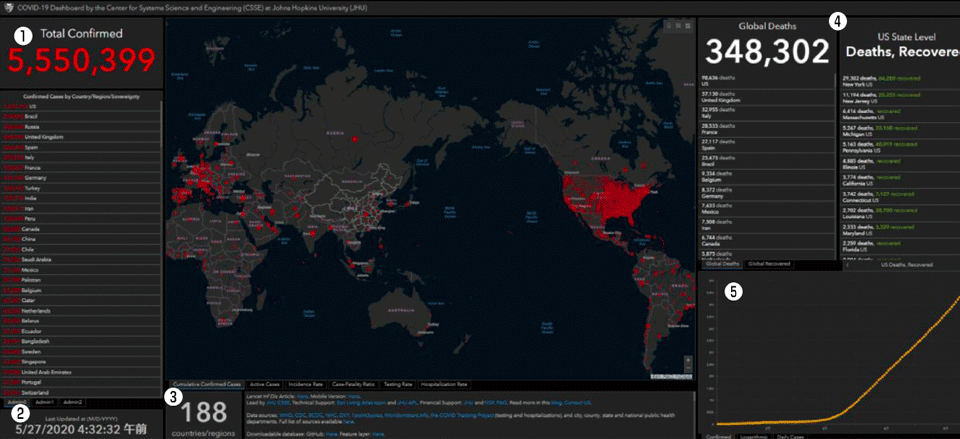
Task: Select the Testing Rate map tab
Action: (398, 385)
